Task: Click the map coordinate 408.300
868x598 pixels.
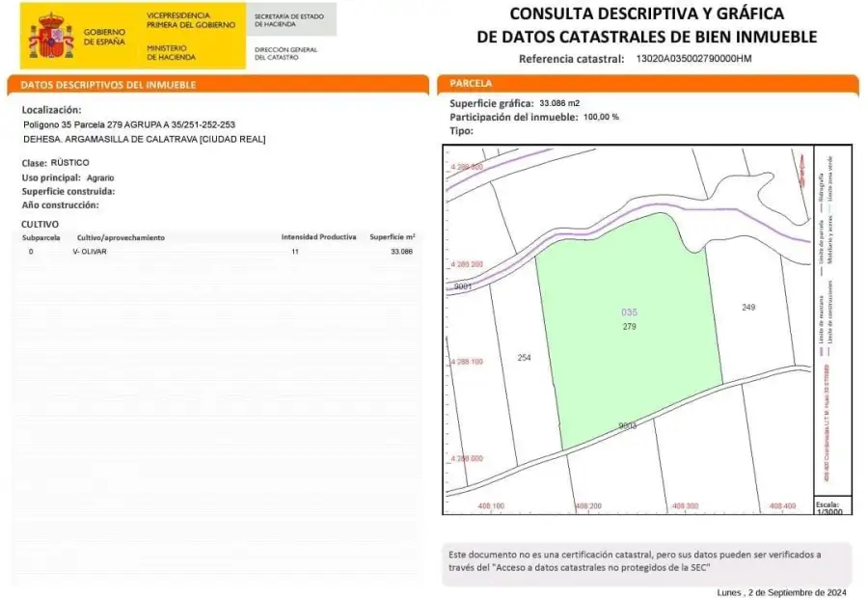Action: (686, 506)
